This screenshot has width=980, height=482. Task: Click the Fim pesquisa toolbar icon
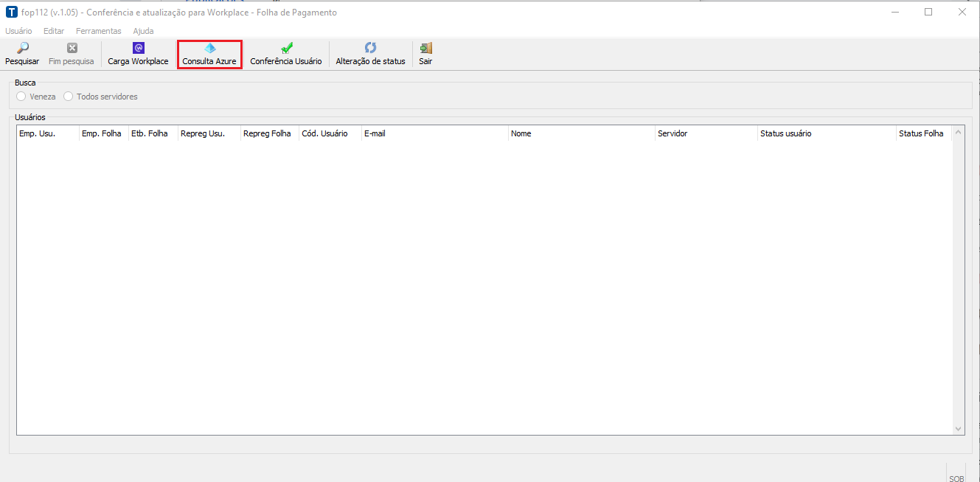pyautogui.click(x=72, y=48)
